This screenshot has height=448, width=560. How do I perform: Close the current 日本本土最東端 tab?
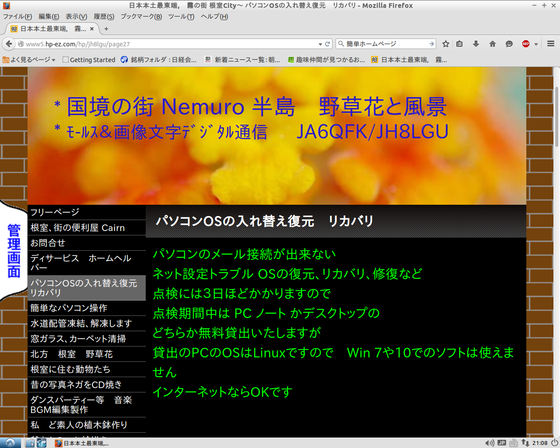pyautogui.click(x=92, y=29)
